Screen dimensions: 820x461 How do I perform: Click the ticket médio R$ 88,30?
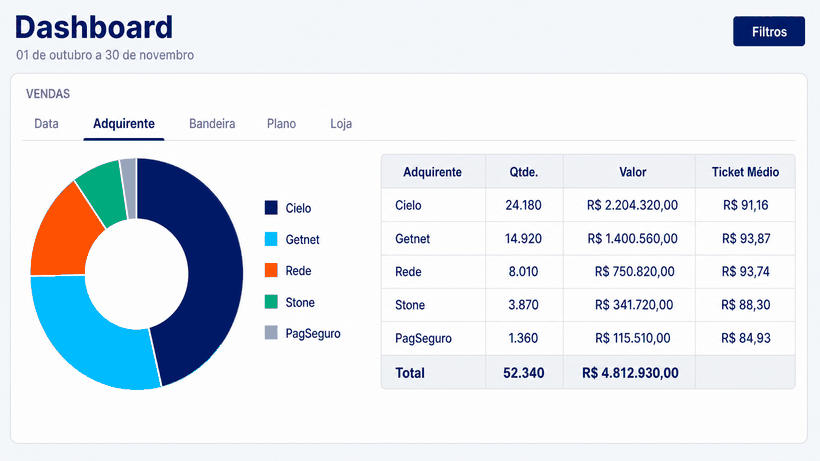(x=746, y=305)
